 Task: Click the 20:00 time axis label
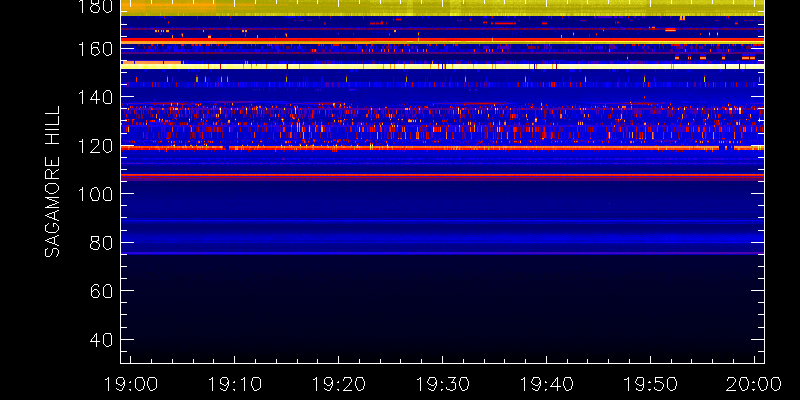[x=755, y=383]
